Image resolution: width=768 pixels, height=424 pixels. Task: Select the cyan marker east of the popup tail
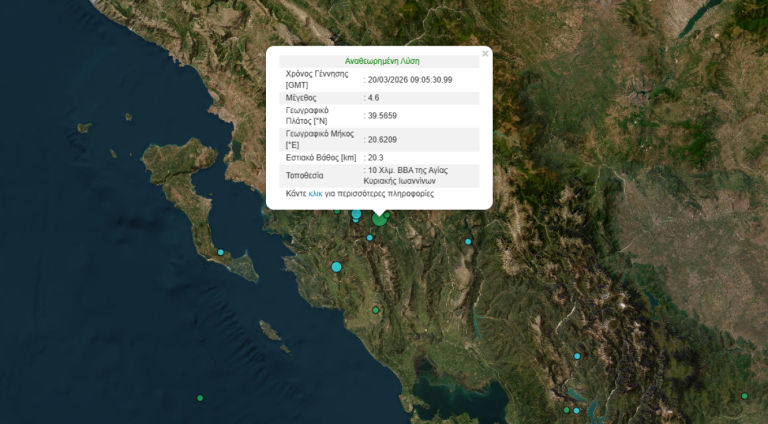point(467,241)
